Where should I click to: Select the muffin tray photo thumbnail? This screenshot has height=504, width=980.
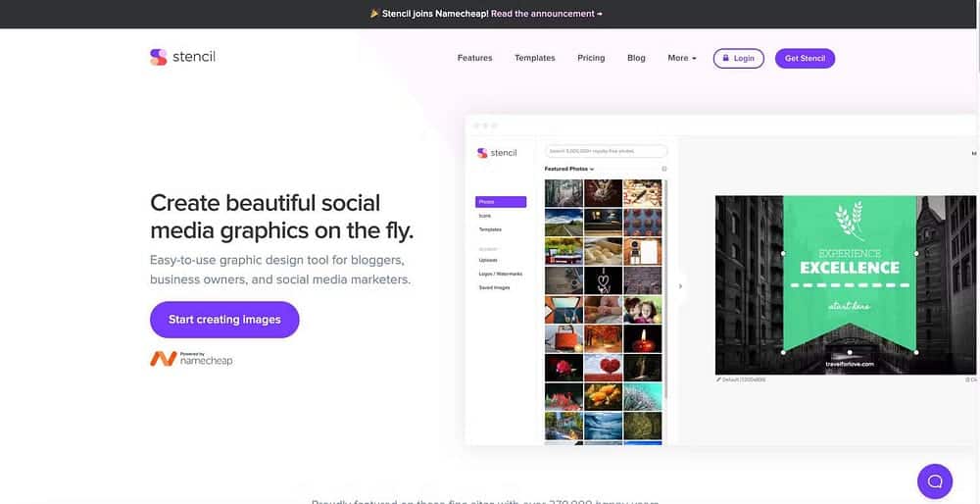(643, 222)
